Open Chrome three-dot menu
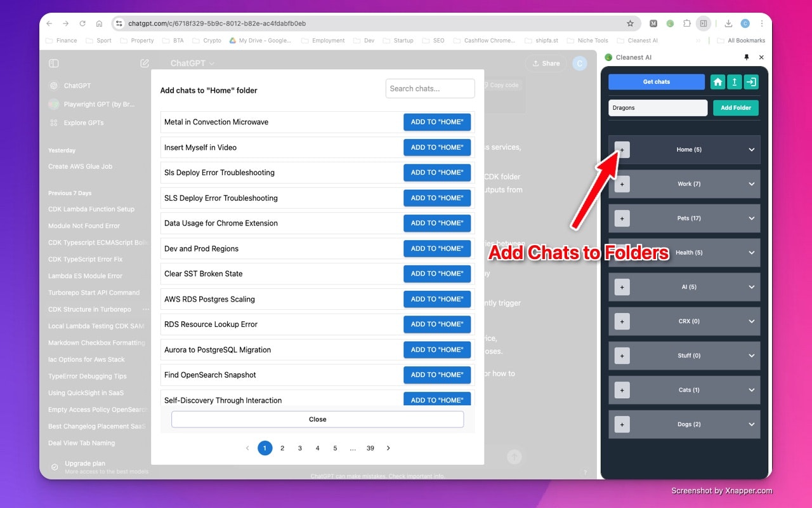Viewport: 812px width, 508px height. click(762, 23)
